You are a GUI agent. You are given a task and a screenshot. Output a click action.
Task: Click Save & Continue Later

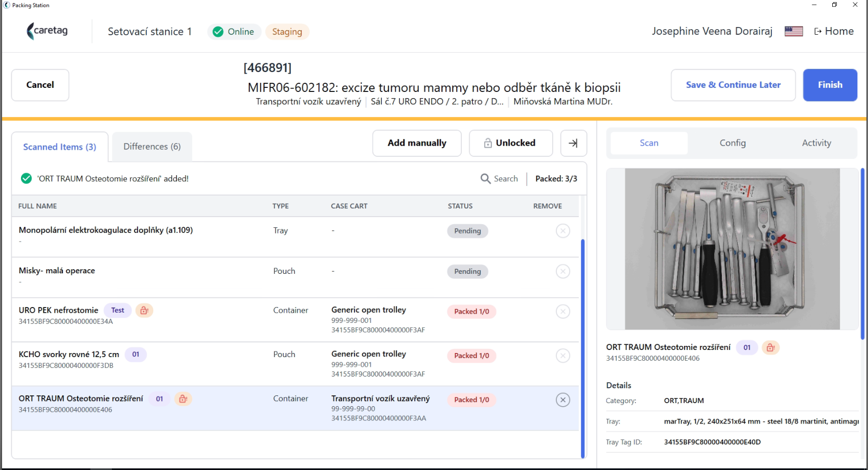(733, 85)
